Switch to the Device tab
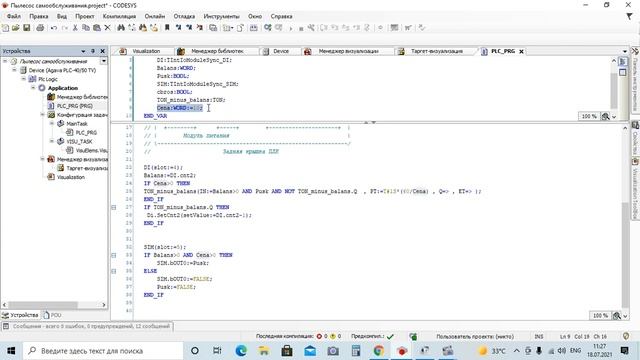640x360 pixels. click(281, 51)
